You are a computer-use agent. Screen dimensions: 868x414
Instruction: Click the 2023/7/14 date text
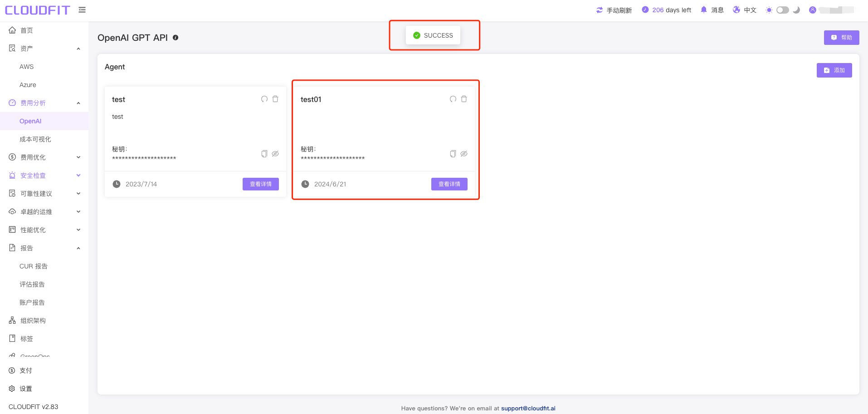tap(141, 184)
